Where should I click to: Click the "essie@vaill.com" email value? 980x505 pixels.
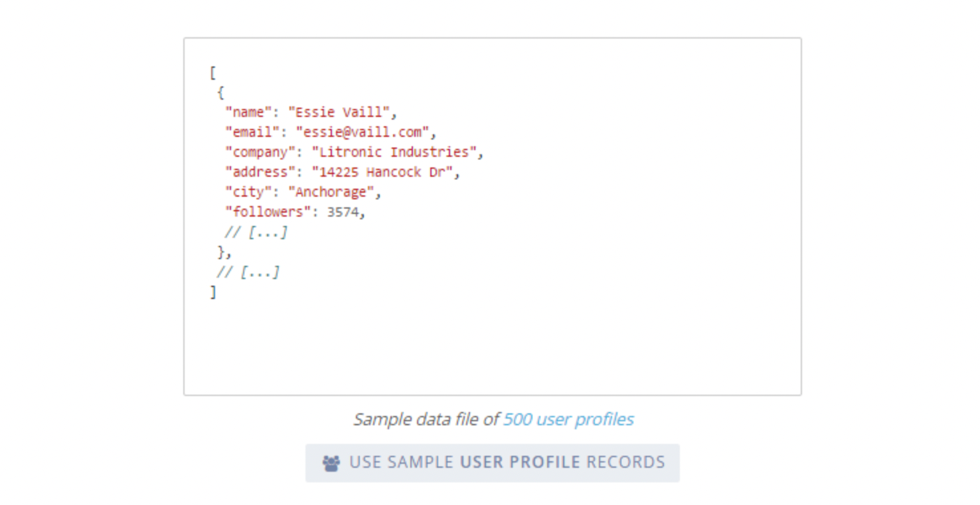(x=362, y=132)
